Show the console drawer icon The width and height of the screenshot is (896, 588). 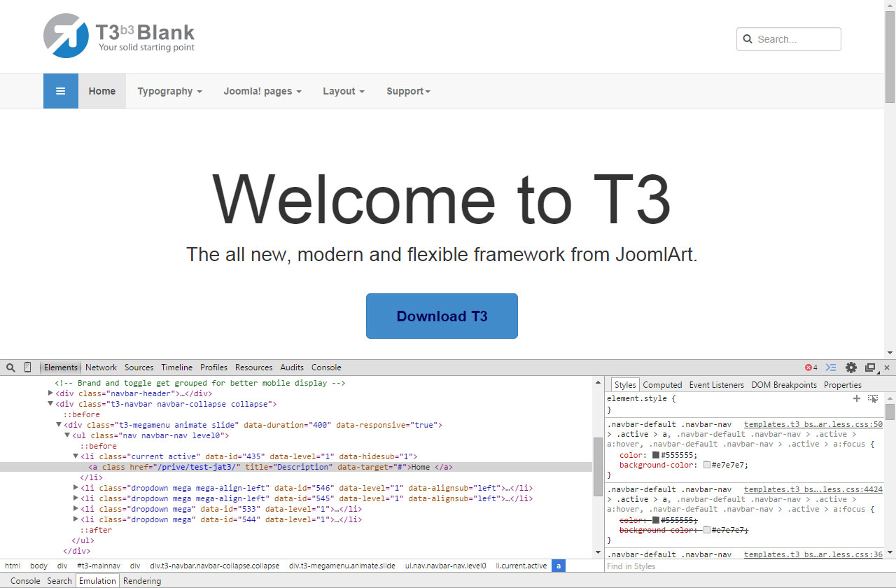(x=831, y=367)
